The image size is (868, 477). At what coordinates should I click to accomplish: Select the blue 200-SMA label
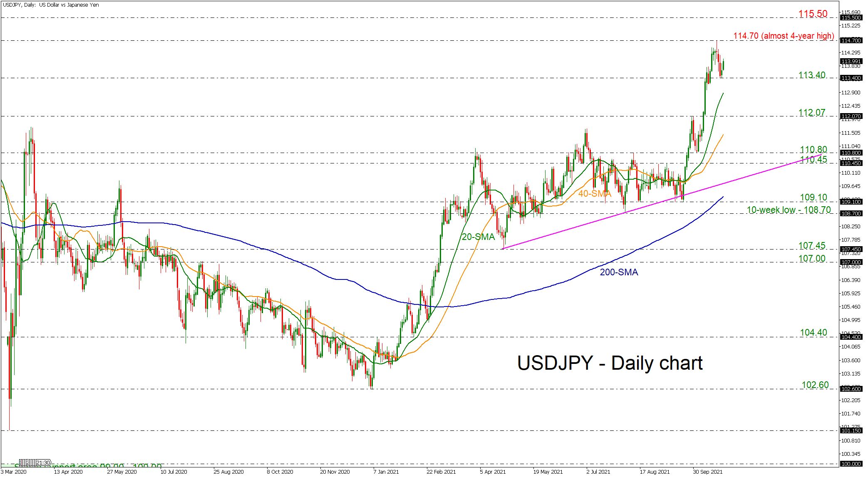[619, 272]
